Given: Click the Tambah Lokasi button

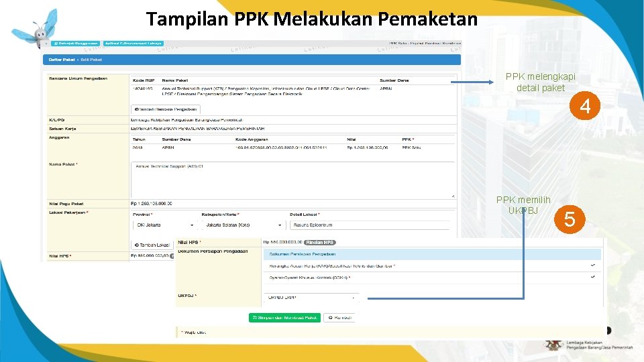Looking at the screenshot, I should pos(152,245).
